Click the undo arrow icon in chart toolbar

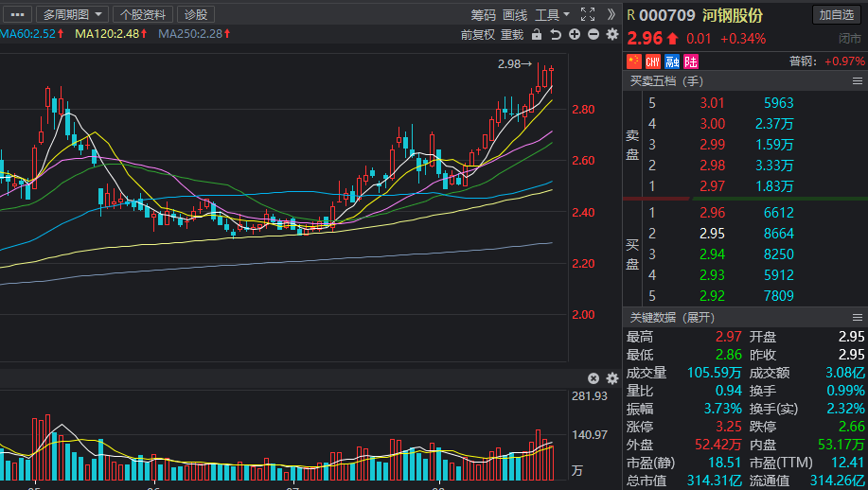pos(556,35)
